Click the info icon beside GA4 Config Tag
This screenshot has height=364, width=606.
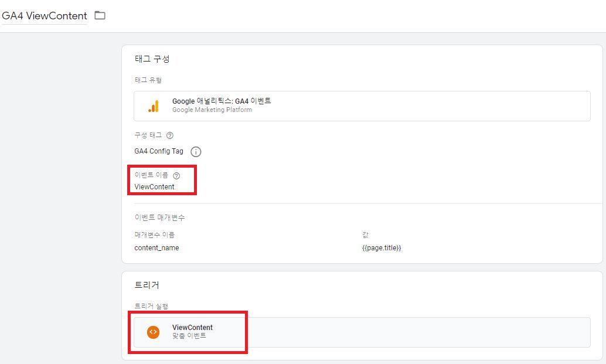(196, 151)
